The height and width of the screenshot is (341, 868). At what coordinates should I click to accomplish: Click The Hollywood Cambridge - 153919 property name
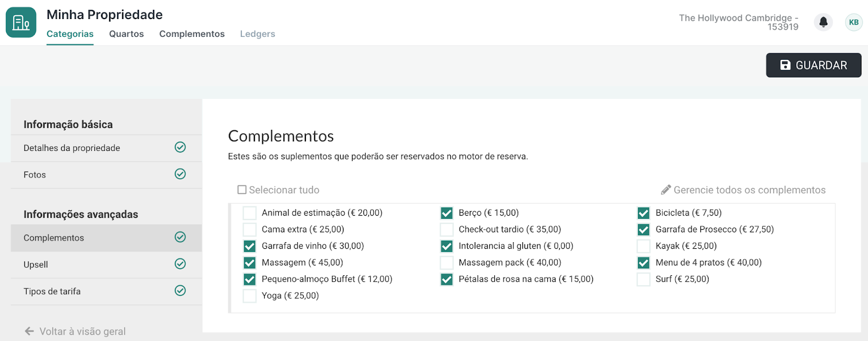point(739,22)
